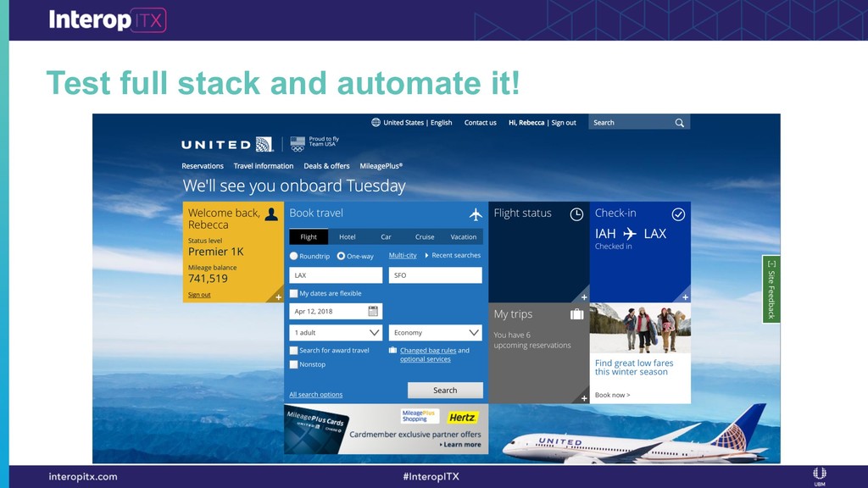Open the Site Feedback side tab
868x488 pixels.
click(771, 290)
